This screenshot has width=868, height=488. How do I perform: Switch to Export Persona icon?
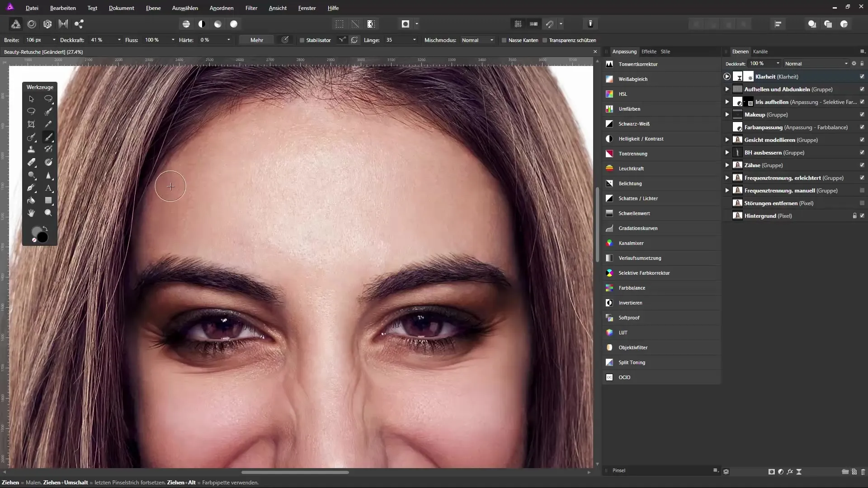pos(79,24)
